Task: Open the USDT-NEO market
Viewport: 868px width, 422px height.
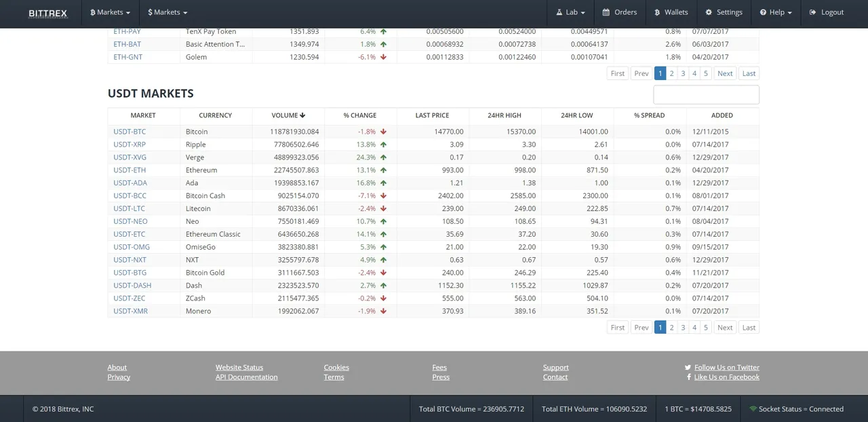Action: [130, 222]
